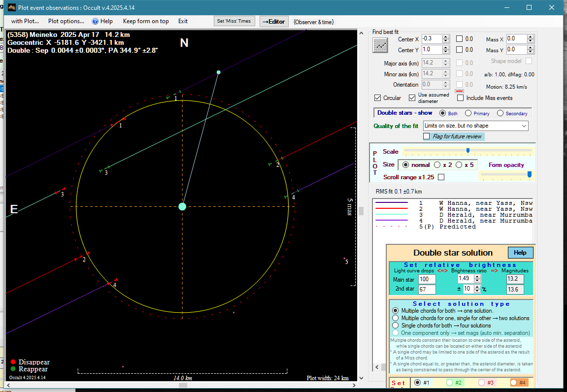
Task: Increase the ± 10 percent spinner
Action: point(477,287)
